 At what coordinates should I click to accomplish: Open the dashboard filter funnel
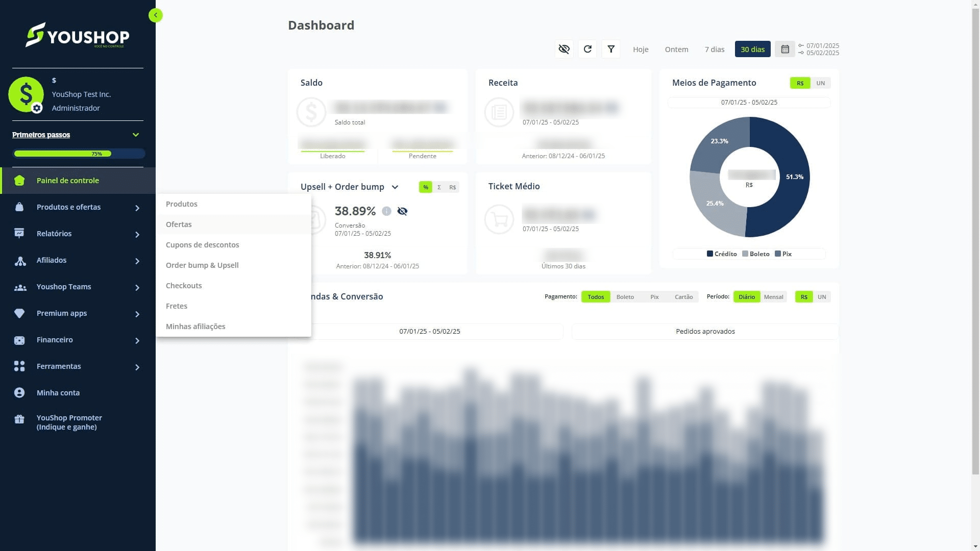coord(611,49)
